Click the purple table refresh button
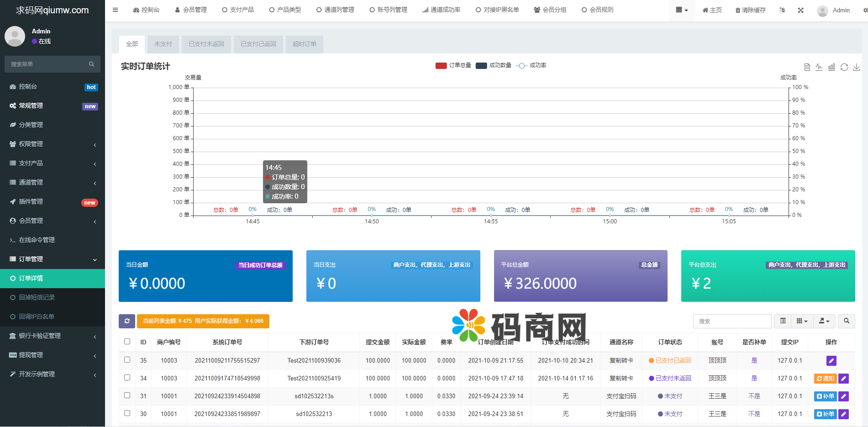This screenshot has height=427, width=868. tap(127, 321)
